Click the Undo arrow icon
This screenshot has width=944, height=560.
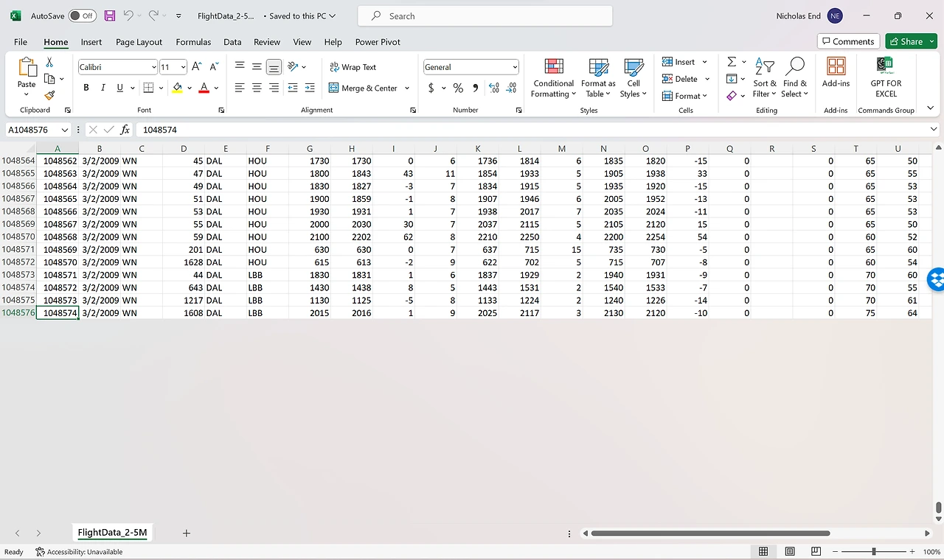tap(128, 15)
